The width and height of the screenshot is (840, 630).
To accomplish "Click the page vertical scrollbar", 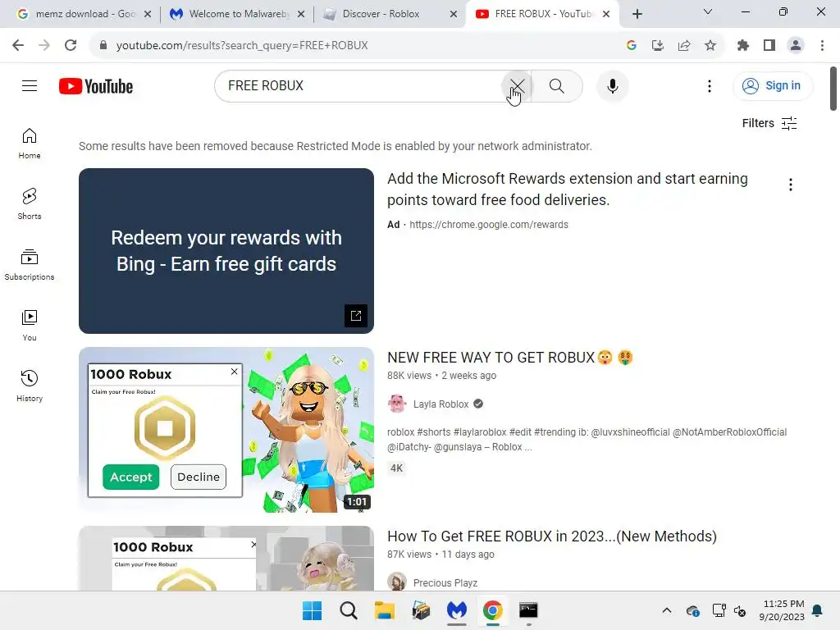I will (833, 89).
